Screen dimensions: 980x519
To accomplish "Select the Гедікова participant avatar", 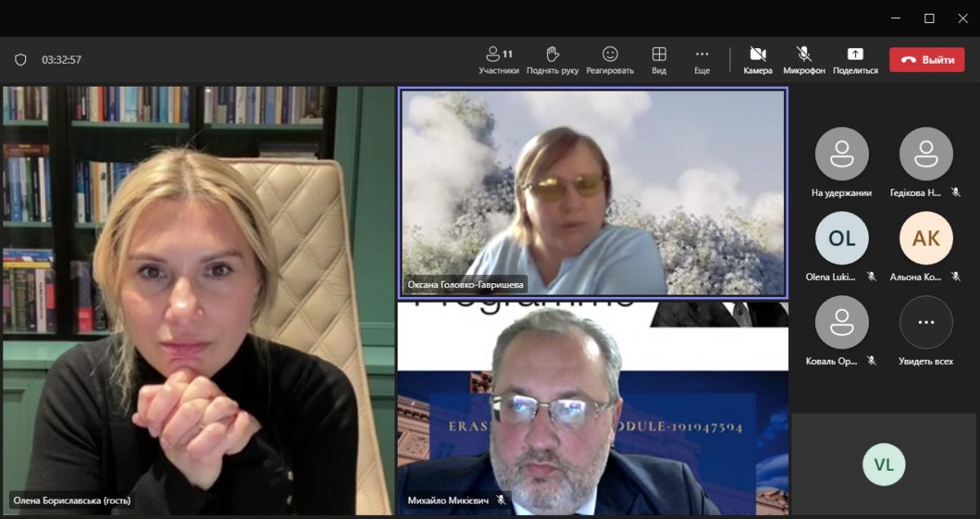I will pyautogui.click(x=925, y=154).
